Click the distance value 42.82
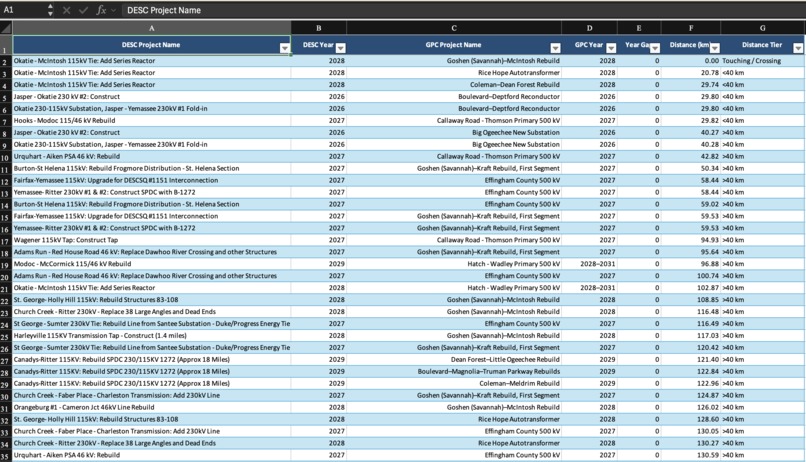The width and height of the screenshot is (806, 462). pyautogui.click(x=710, y=156)
